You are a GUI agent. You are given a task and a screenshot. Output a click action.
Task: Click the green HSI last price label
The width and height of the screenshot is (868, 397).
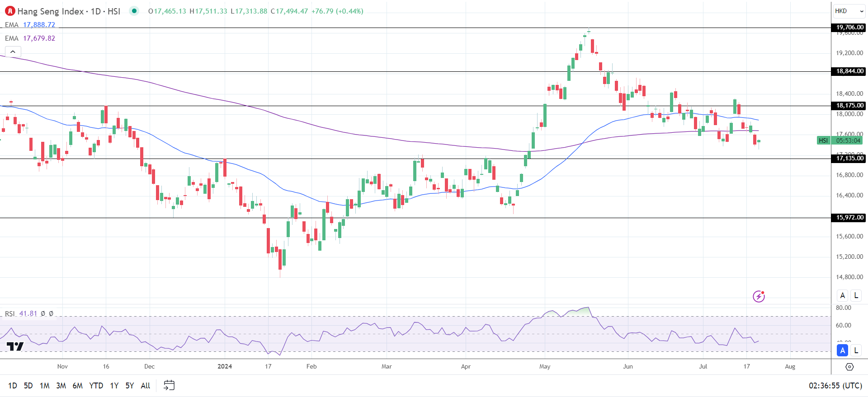pos(823,140)
